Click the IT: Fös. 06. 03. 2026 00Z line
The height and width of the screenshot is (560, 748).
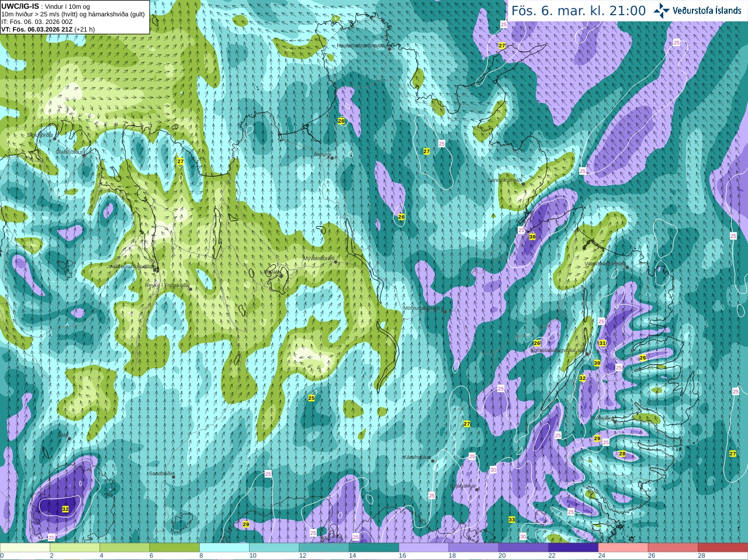point(37,22)
